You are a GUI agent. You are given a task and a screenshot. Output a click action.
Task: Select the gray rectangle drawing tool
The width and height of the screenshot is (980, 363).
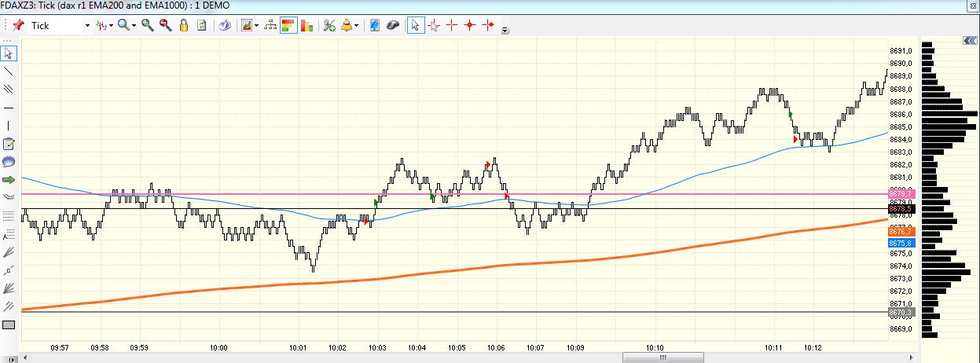click(9, 324)
